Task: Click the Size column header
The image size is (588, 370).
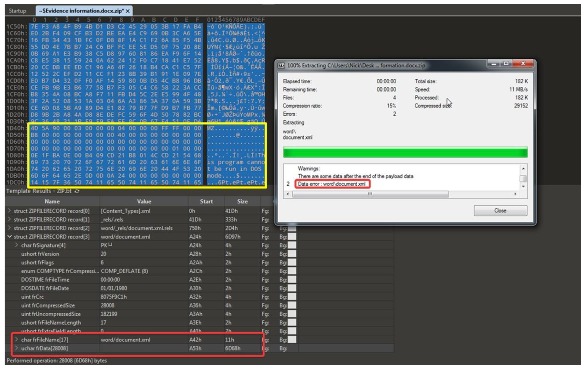Action: [242, 202]
